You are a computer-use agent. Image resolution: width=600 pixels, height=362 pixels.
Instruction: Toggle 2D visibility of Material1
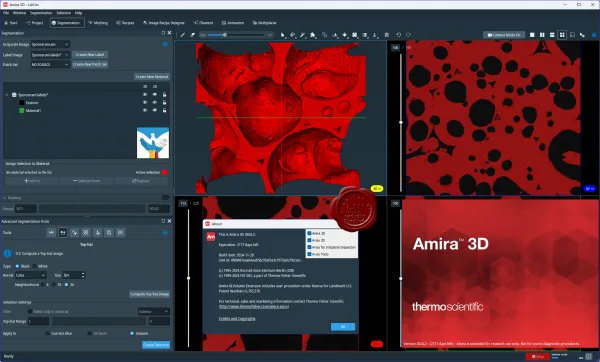[x=155, y=110]
